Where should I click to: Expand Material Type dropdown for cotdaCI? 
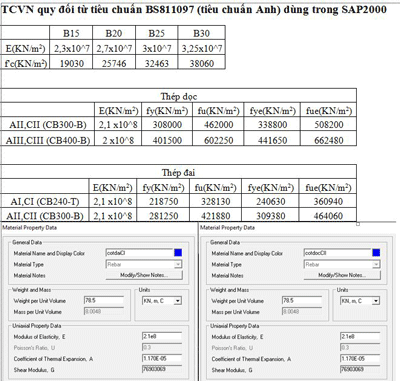178,264
